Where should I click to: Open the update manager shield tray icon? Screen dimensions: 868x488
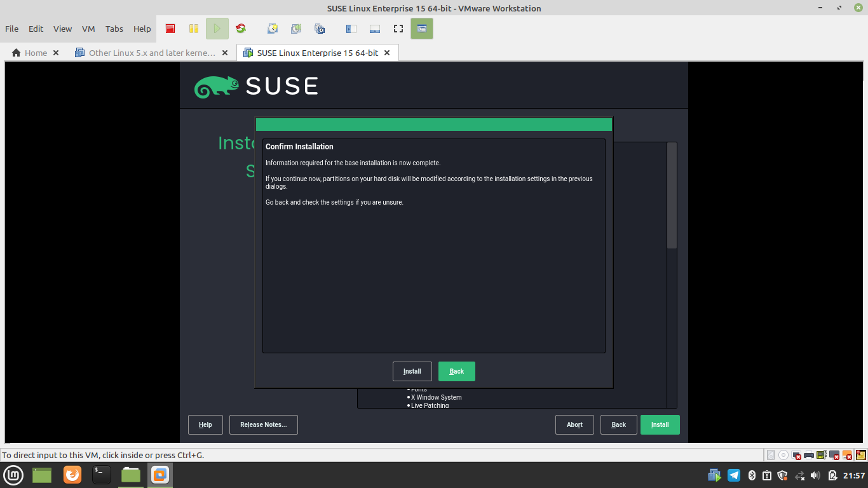pos(782,475)
